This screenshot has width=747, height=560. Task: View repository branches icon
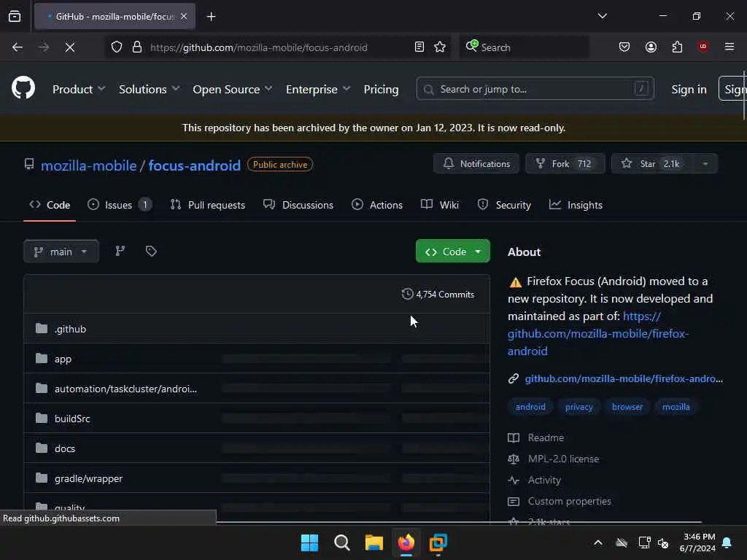tap(120, 251)
